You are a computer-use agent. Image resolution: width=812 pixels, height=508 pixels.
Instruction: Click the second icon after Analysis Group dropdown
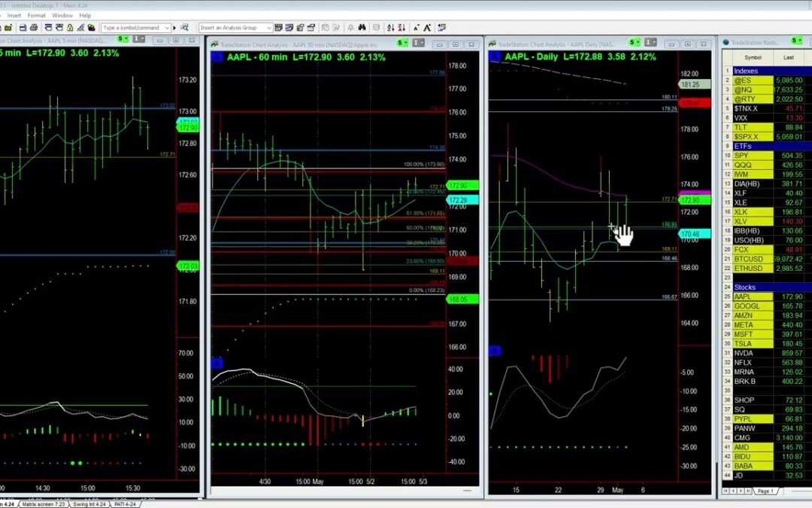pyautogui.click(x=289, y=28)
